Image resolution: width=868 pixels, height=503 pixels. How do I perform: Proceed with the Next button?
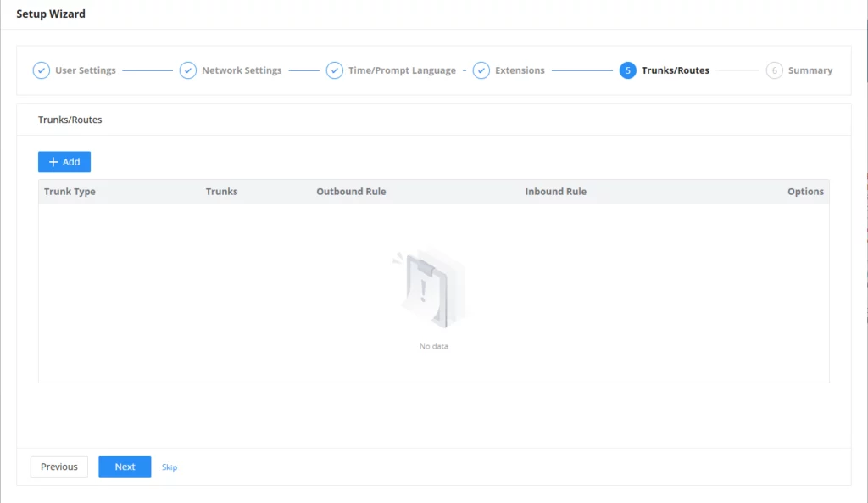click(125, 467)
